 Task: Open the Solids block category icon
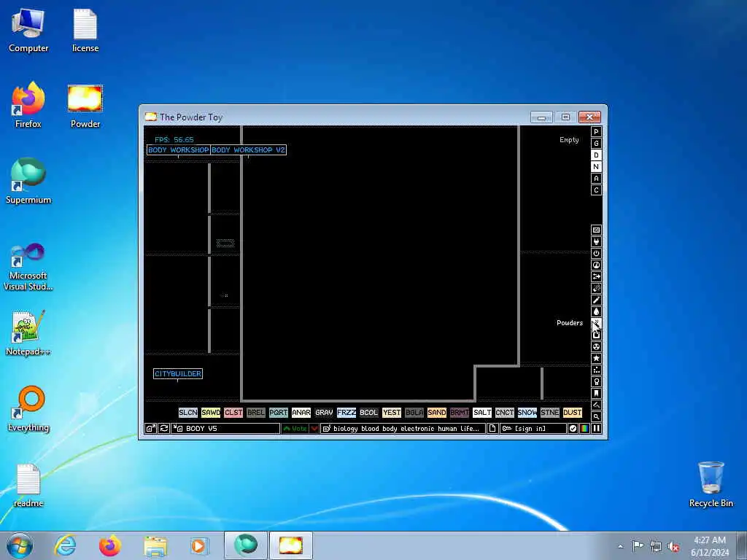(x=596, y=335)
